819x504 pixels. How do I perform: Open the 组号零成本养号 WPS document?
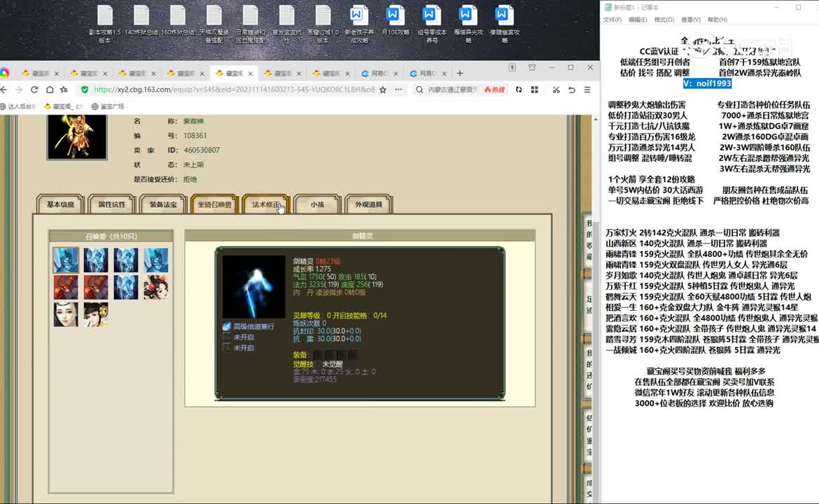tap(432, 24)
